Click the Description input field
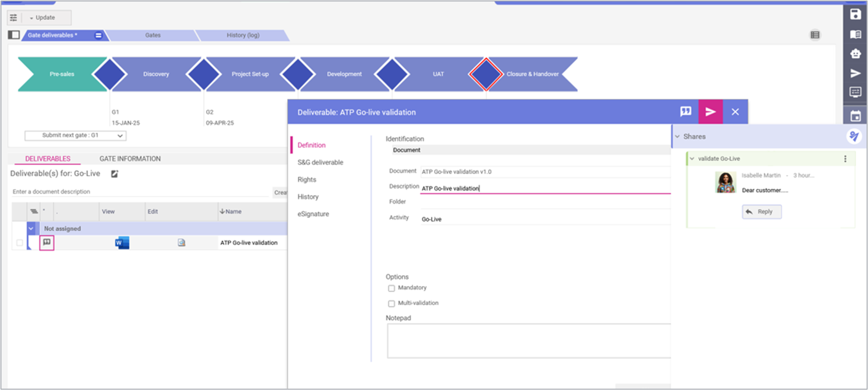868x390 pixels. 545,188
